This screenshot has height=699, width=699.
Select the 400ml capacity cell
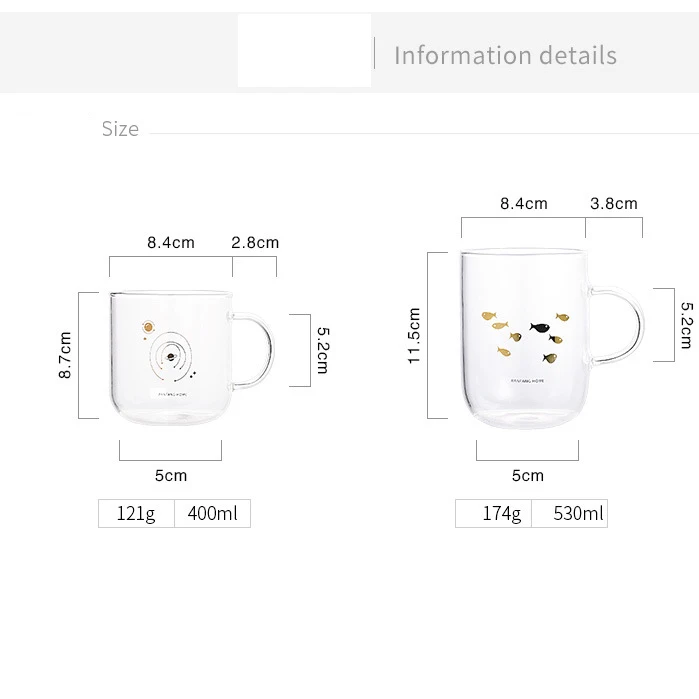[212, 514]
